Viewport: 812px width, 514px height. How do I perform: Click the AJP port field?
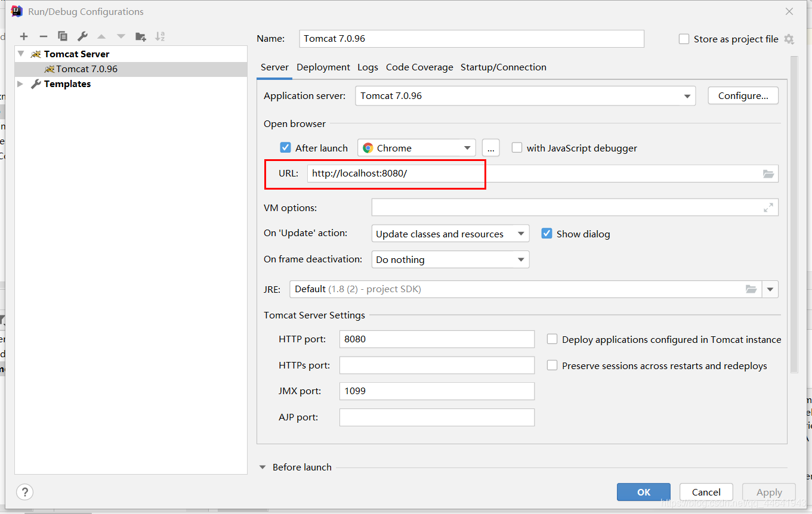[x=437, y=417]
